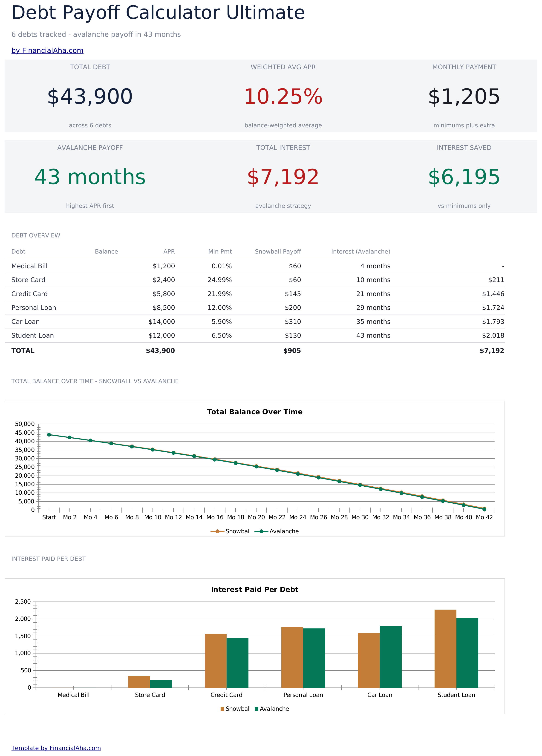Click the Medical Bill balance $1,200
Screen dimensions: 542x756
tap(164, 266)
